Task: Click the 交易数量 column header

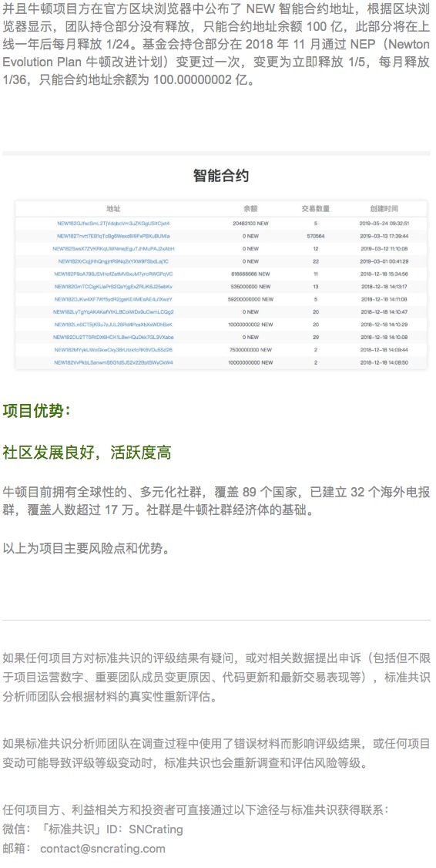Action: (315, 209)
